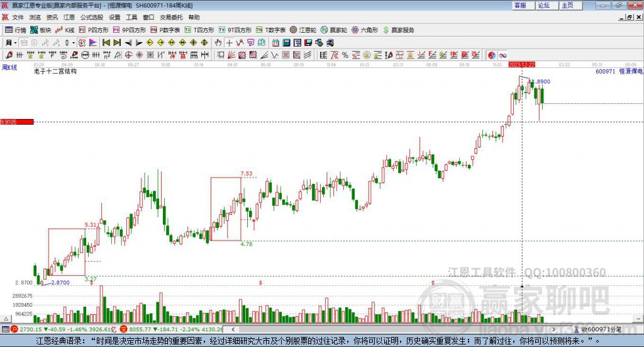Open the 9T四方形 tool

[235, 30]
